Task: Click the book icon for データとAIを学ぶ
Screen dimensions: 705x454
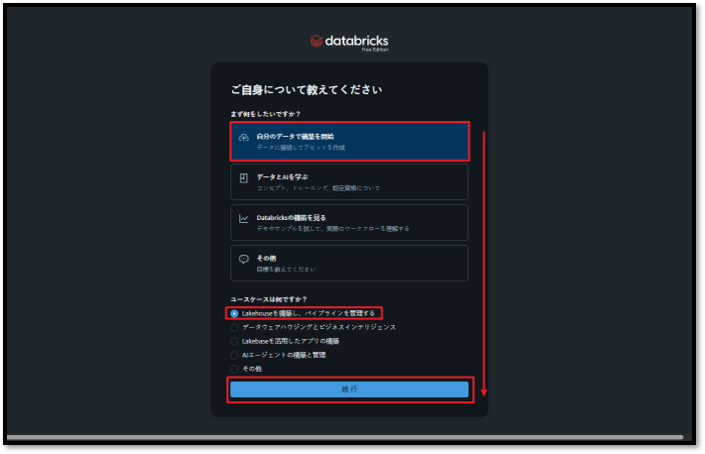Action: click(x=243, y=178)
